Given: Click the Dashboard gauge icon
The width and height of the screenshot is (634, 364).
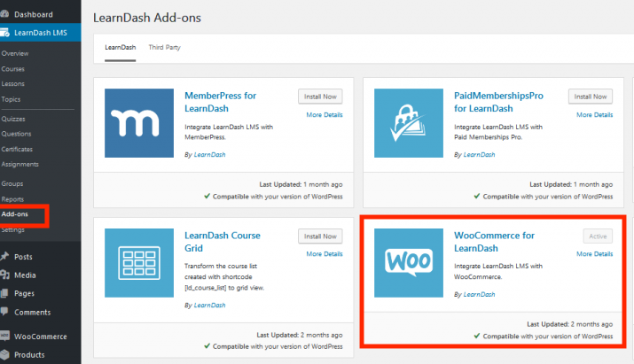Looking at the screenshot, I should point(4,14).
